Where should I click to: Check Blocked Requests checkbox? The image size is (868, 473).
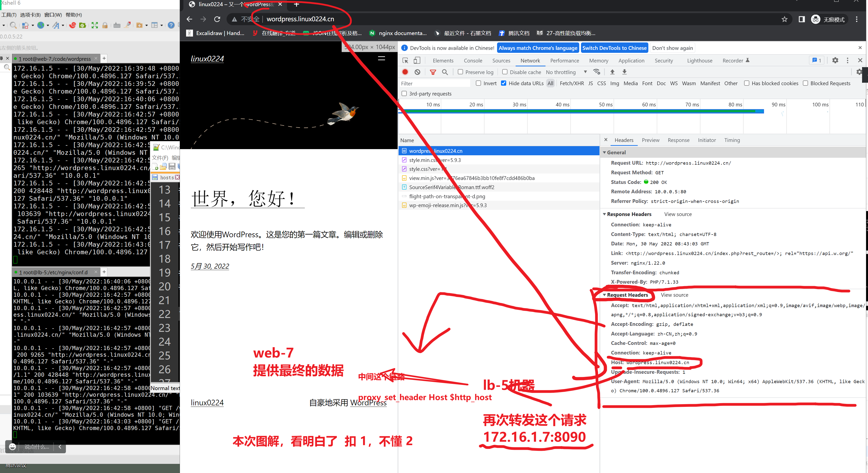coord(805,83)
